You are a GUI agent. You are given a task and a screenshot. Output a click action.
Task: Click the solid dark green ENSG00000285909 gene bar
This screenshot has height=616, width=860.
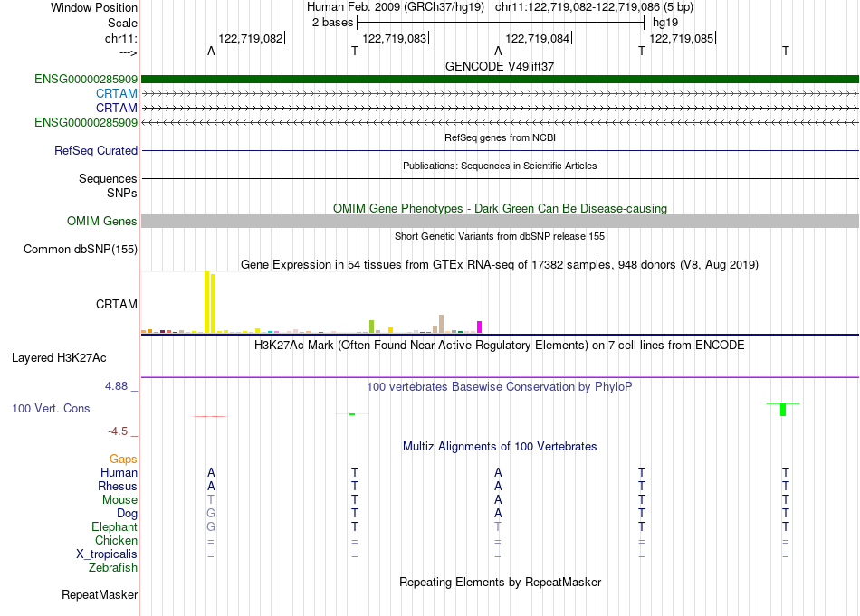click(x=500, y=79)
